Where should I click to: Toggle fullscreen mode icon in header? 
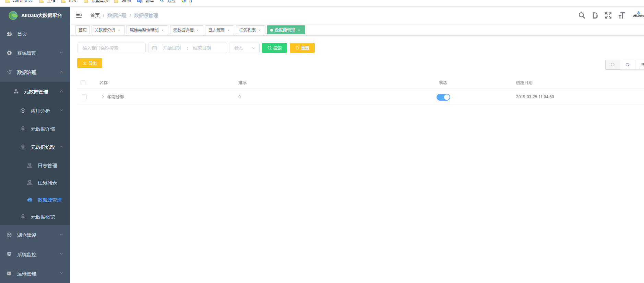point(608,15)
